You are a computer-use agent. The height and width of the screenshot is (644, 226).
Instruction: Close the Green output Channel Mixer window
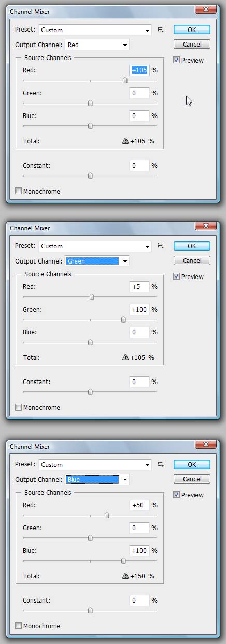coord(206,226)
